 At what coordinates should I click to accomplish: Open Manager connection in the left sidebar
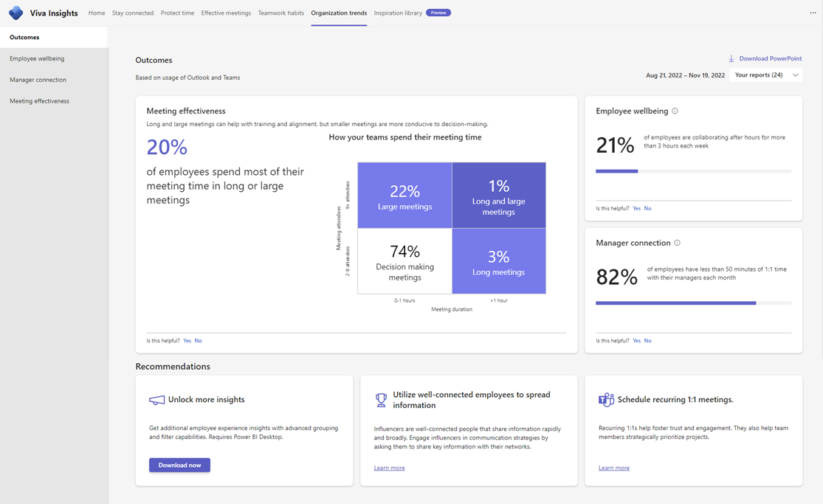click(x=54, y=80)
